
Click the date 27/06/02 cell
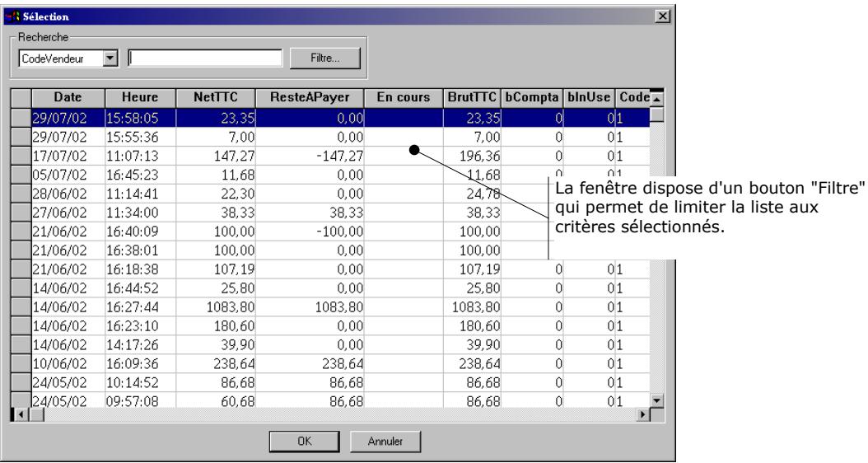point(68,212)
